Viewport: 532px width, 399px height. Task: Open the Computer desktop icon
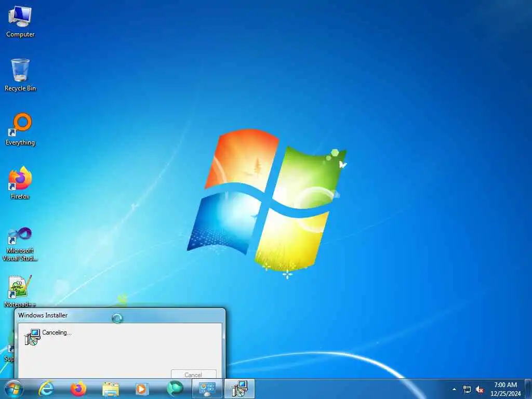20,21
